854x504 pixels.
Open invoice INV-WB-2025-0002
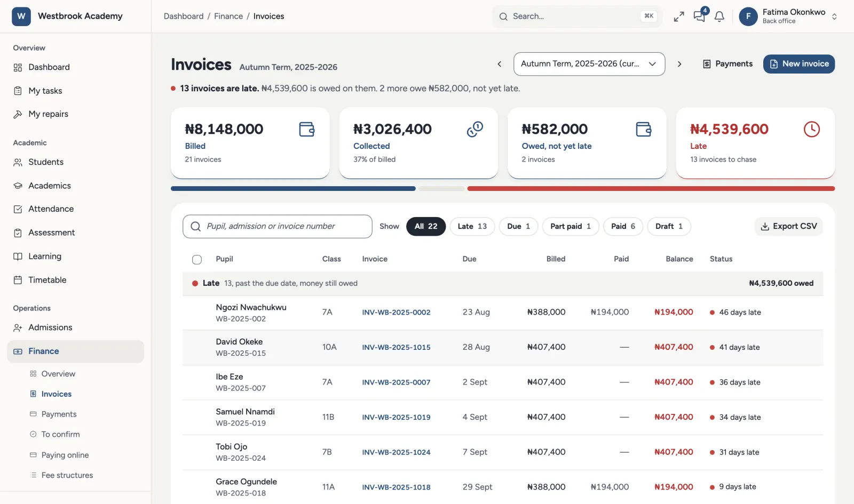pos(396,313)
